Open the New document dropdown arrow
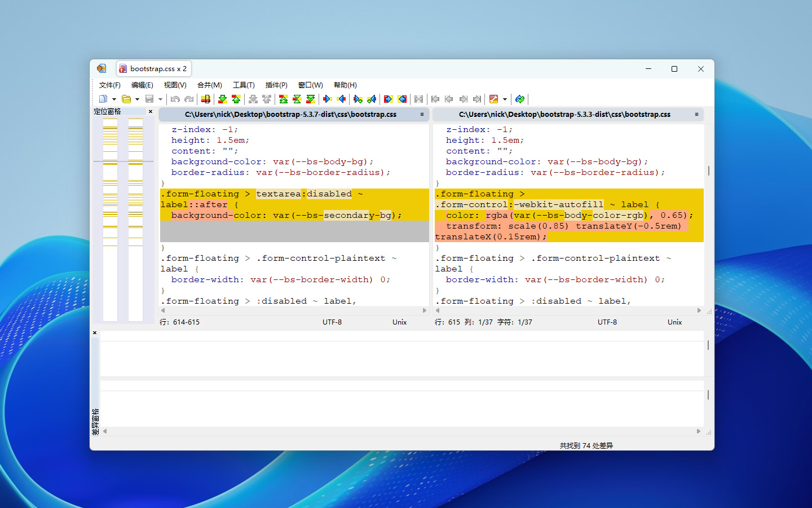The image size is (812, 508). (114, 99)
